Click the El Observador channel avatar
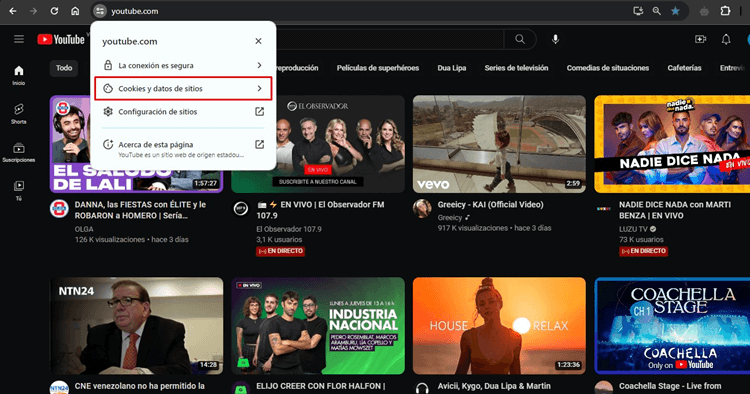Image resolution: width=750 pixels, height=394 pixels. tap(241, 209)
